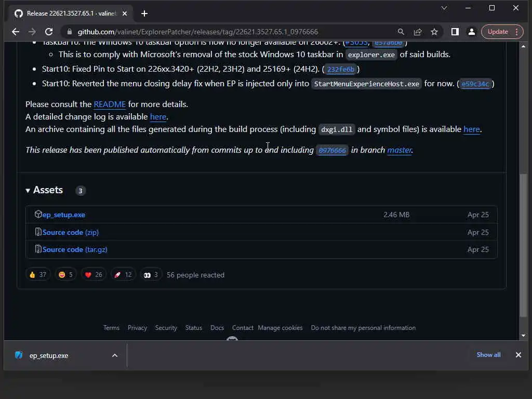Download Source code (zip)
Image resolution: width=532 pixels, height=399 pixels.
pyautogui.click(x=71, y=232)
